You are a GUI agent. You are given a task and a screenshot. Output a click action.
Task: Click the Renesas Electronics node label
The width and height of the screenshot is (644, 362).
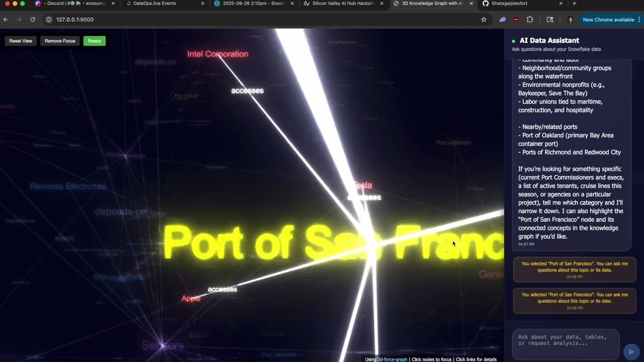point(68,186)
